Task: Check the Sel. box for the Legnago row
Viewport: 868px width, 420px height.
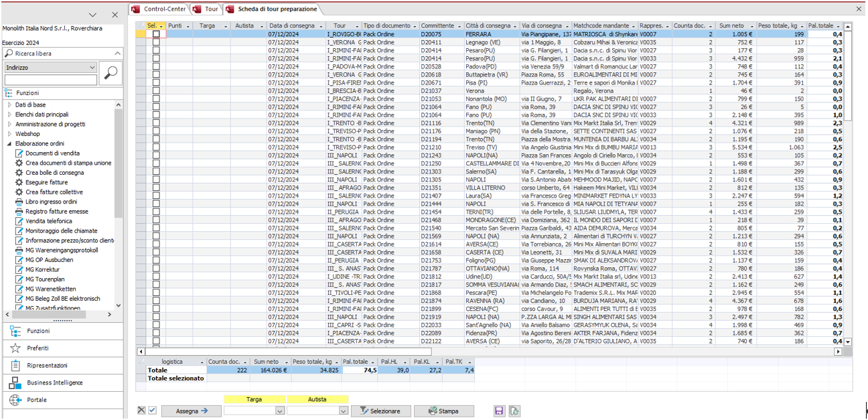Action: pos(156,42)
